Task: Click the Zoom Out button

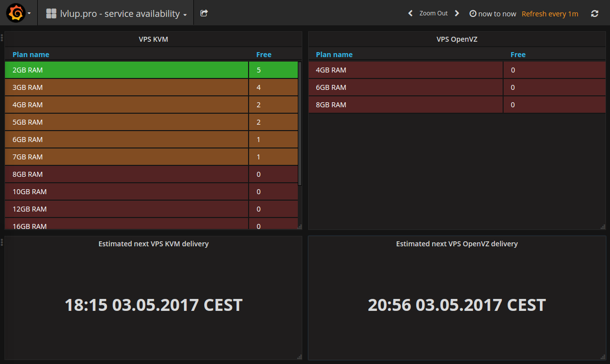Action: pos(434,13)
